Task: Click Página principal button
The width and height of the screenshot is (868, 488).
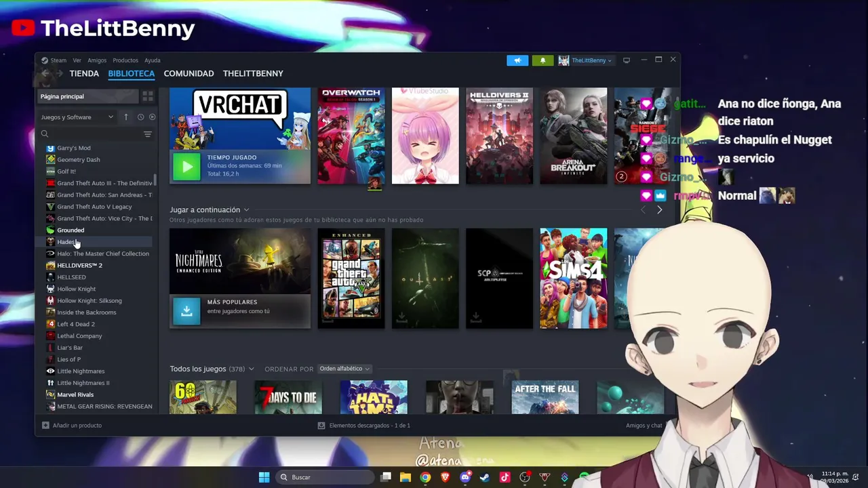Action: 88,96
